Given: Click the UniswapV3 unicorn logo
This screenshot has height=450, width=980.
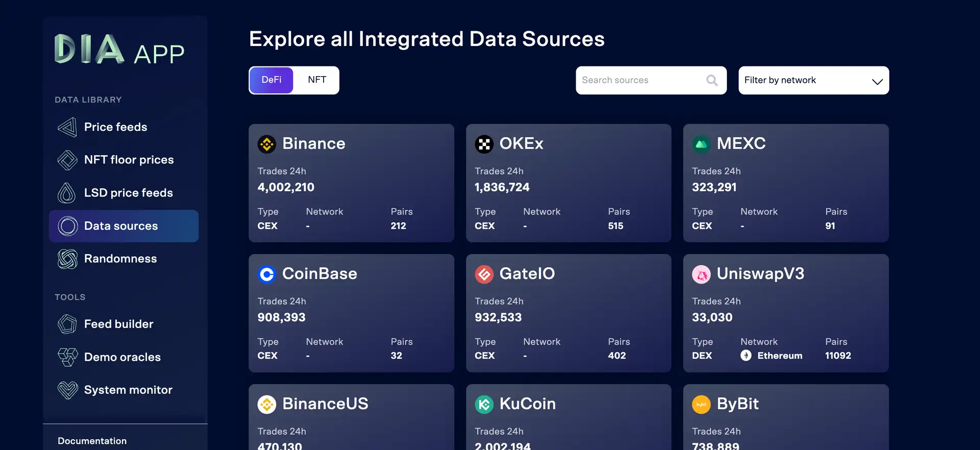Looking at the screenshot, I should point(701,274).
